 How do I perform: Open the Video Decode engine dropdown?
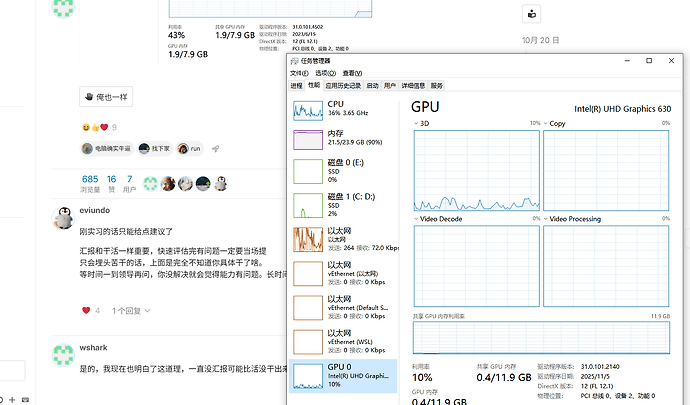[x=416, y=219]
